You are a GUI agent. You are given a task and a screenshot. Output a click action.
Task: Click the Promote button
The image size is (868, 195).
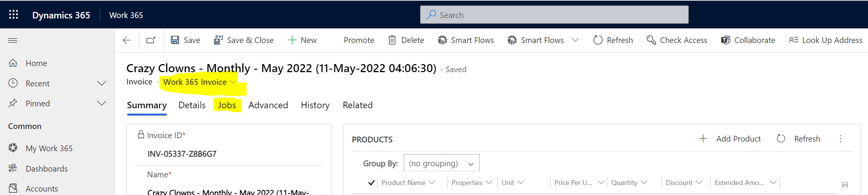pyautogui.click(x=359, y=40)
